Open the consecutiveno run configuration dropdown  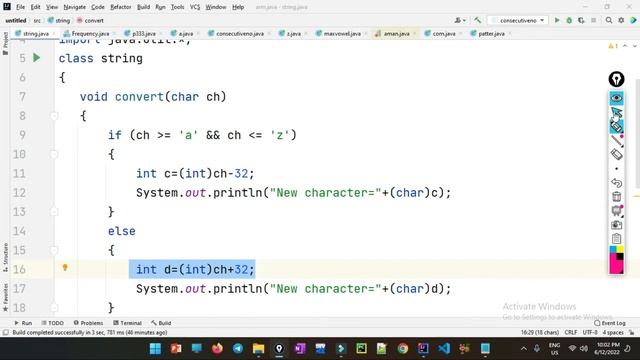tap(518, 20)
